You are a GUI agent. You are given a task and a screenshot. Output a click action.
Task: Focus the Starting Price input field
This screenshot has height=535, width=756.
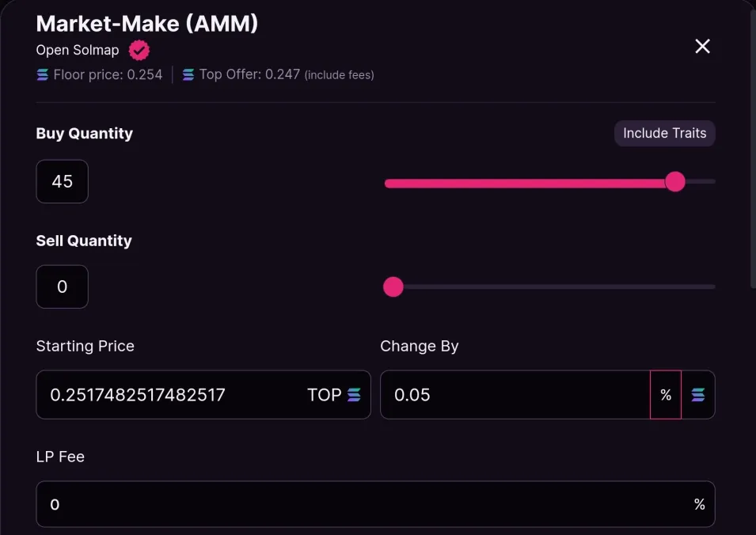[x=174, y=395]
